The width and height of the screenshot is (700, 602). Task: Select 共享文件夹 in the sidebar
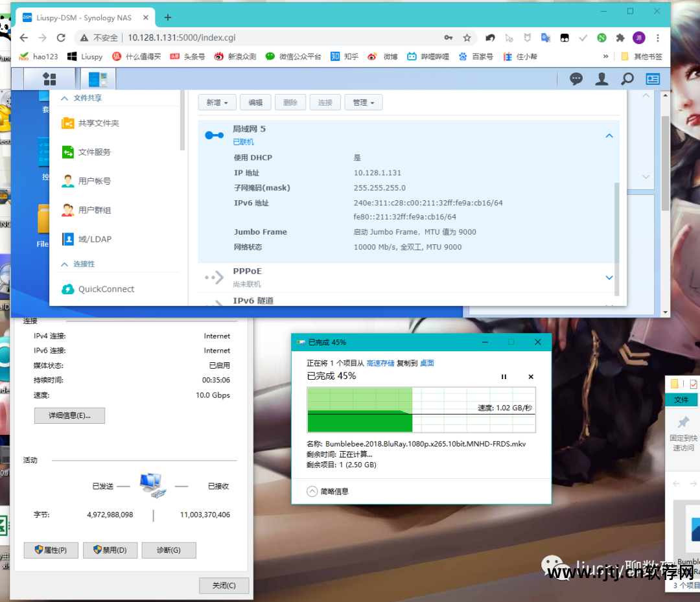99,123
